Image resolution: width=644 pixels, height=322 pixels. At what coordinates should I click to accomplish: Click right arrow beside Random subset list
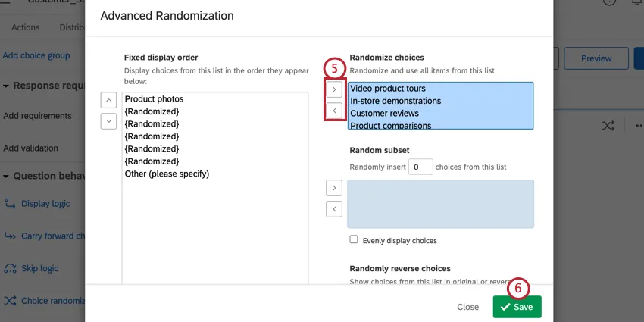[x=333, y=187]
